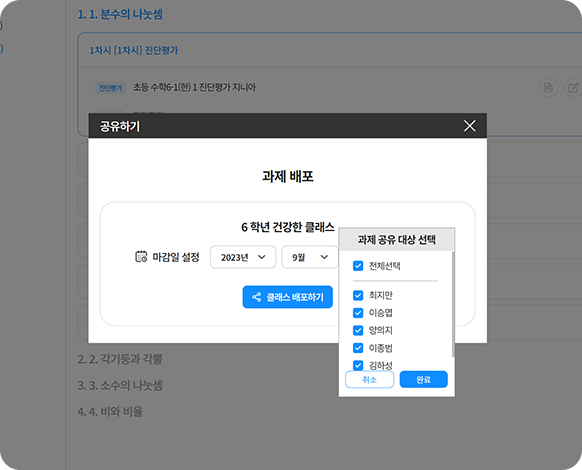The width and height of the screenshot is (582, 470).
Task: Click the 클래스 배포하기 button
Action: click(x=288, y=297)
